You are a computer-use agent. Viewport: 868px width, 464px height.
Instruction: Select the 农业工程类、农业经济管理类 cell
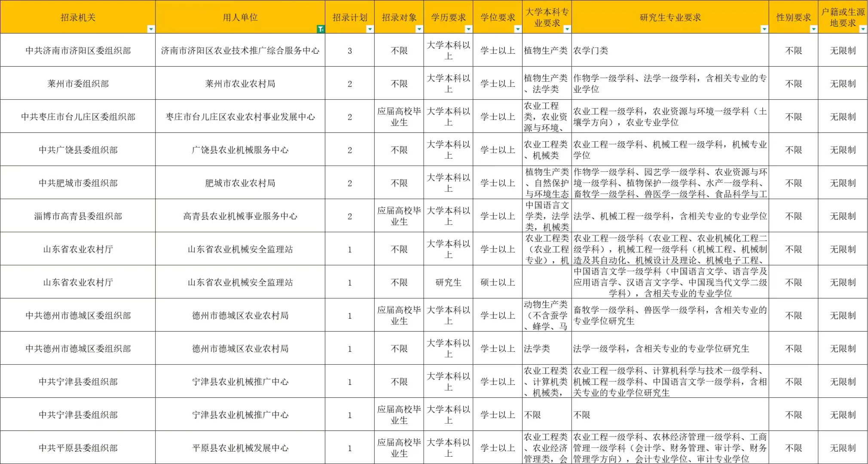pos(547,448)
